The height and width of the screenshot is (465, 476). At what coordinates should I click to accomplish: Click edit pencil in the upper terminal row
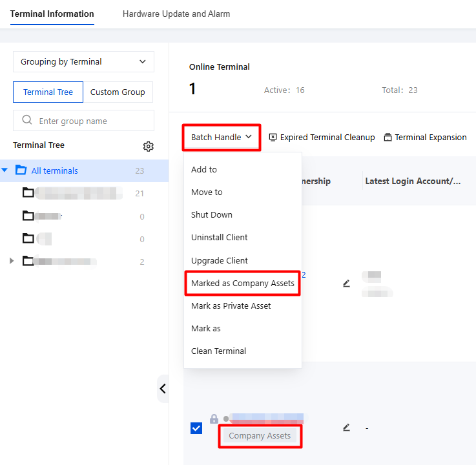[346, 284]
